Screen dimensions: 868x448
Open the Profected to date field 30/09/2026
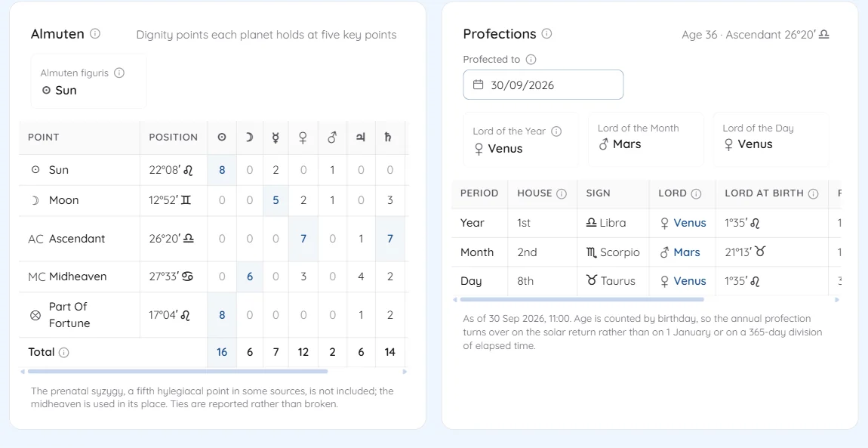click(543, 85)
